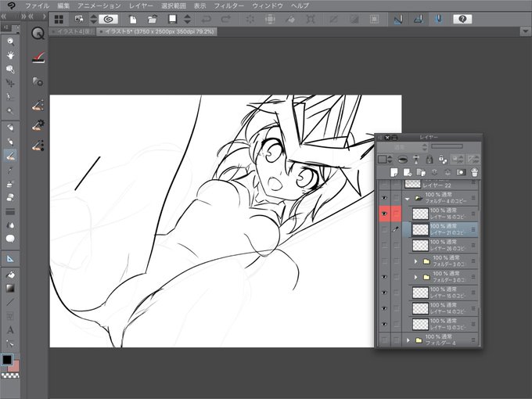
Task: Open the ウィンドウ menu
Action: click(268, 5)
